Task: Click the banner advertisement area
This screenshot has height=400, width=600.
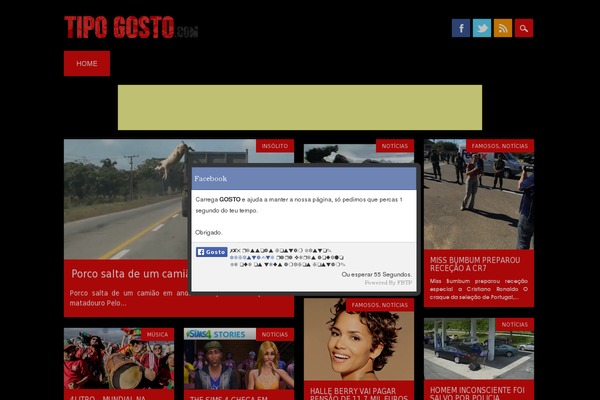Action: (300, 108)
